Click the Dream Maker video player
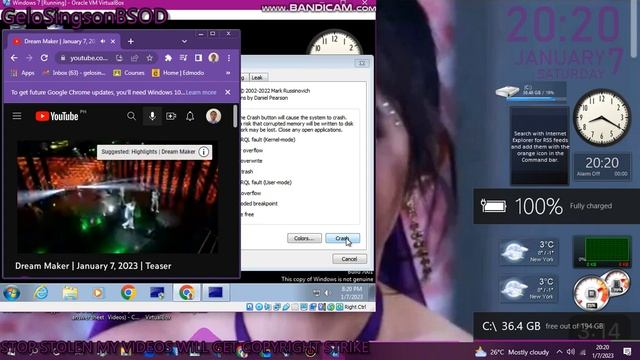Screen dimensions: 640x360 117,197
